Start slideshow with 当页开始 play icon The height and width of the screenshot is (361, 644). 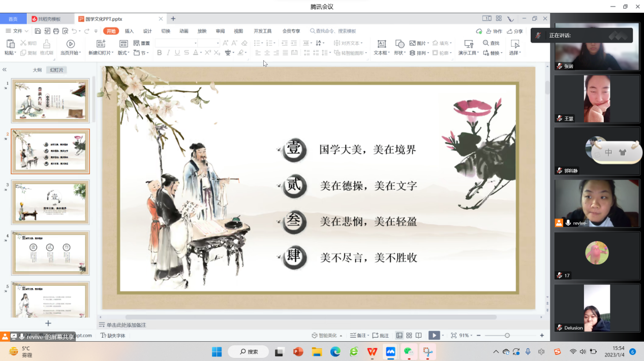(71, 44)
